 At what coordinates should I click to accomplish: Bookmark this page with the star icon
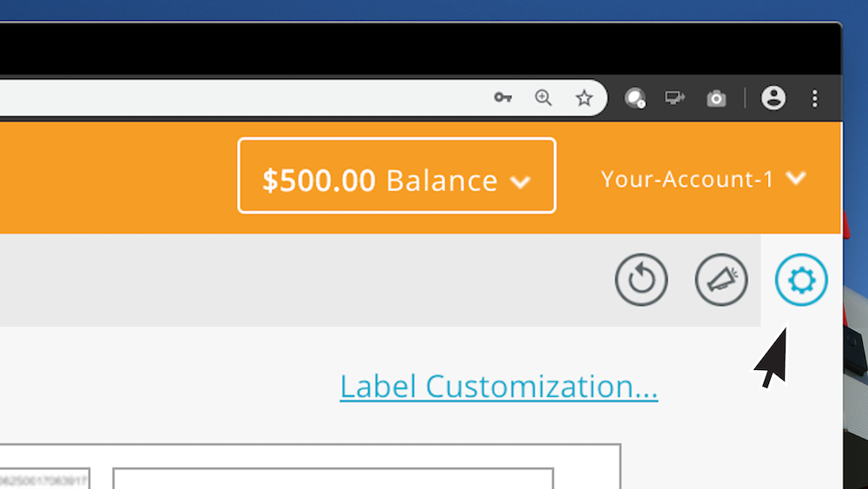[x=584, y=98]
